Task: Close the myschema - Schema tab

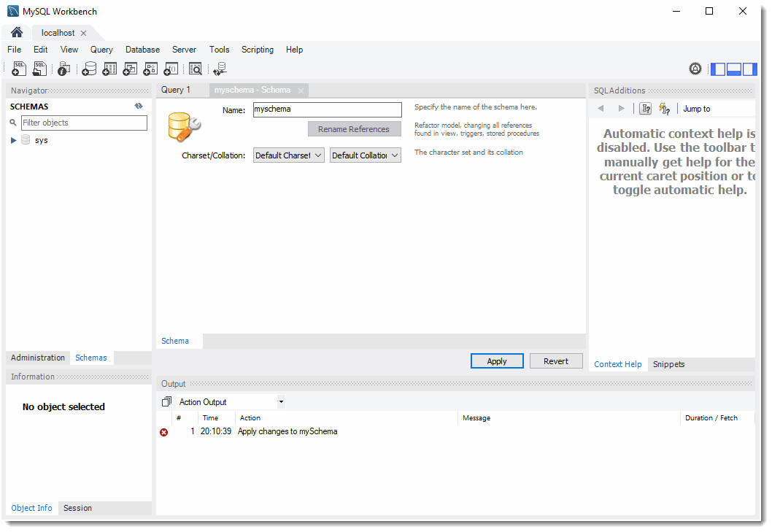Action: pyautogui.click(x=301, y=90)
